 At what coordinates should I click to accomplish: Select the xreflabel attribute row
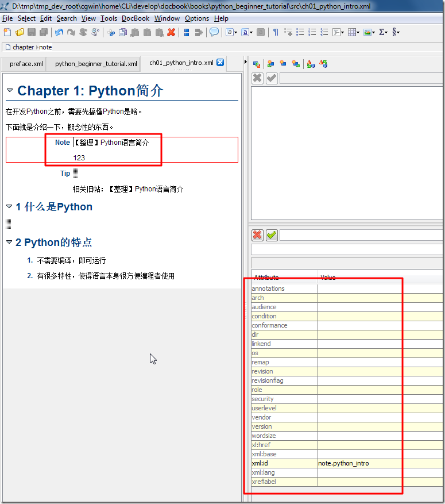tap(347, 482)
